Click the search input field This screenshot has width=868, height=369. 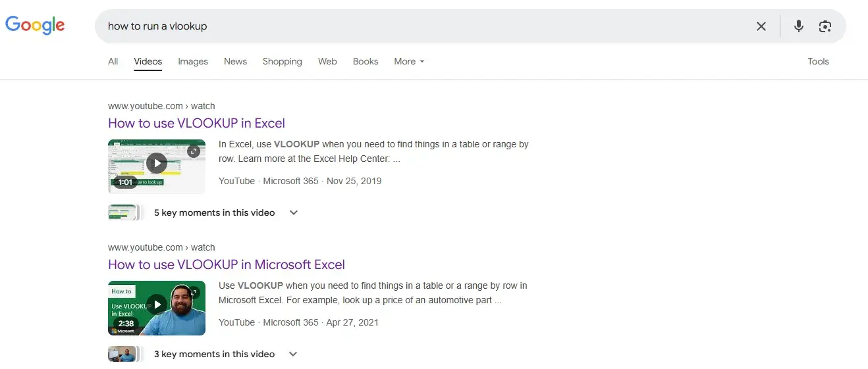pyautogui.click(x=421, y=26)
